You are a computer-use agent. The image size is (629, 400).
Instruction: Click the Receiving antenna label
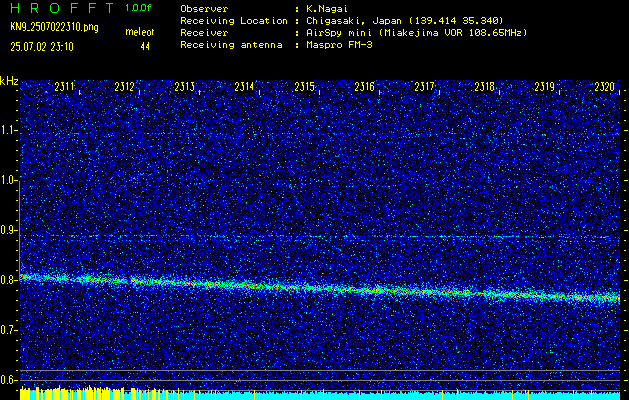(231, 45)
